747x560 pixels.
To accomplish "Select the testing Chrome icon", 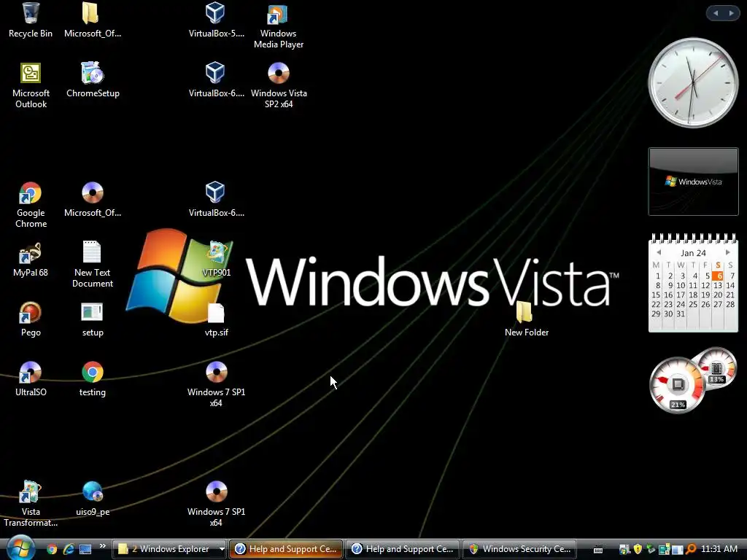I will pos(93,379).
